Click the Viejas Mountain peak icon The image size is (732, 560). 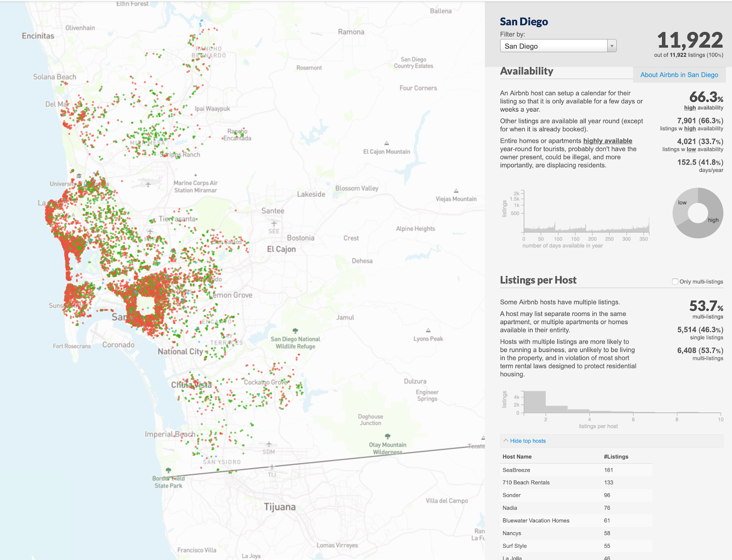tap(456, 191)
